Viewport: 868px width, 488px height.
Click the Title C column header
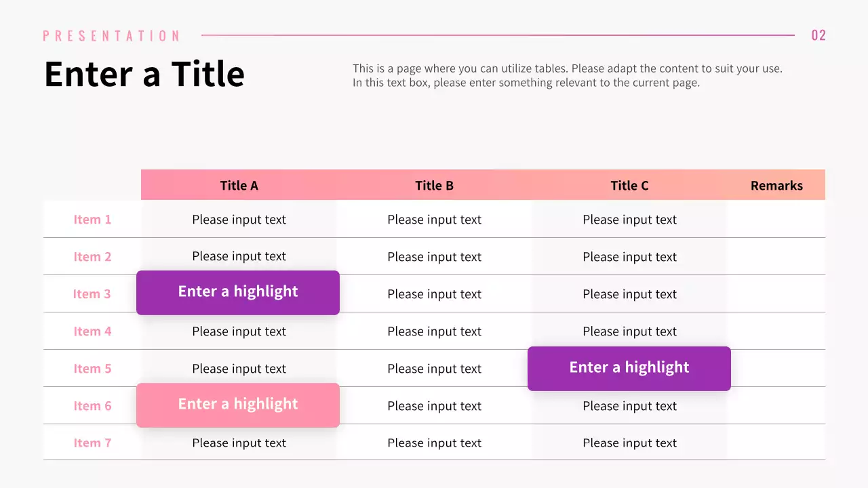[629, 186]
